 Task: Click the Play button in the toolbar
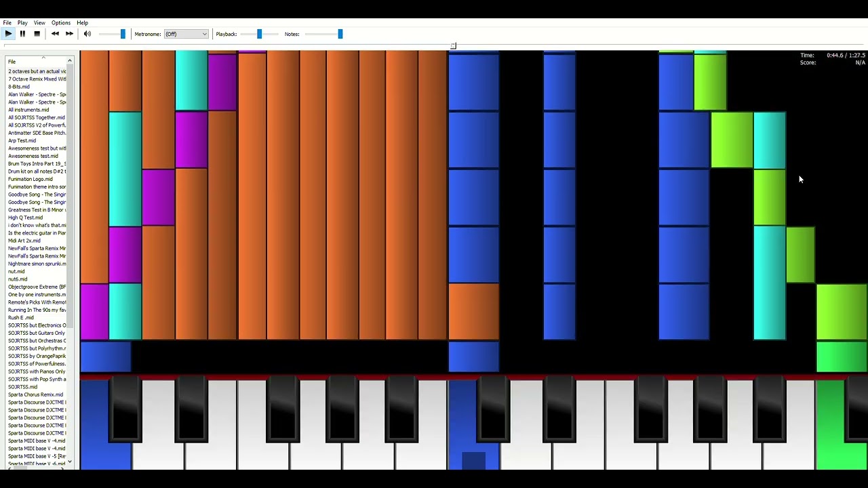pyautogui.click(x=8, y=34)
